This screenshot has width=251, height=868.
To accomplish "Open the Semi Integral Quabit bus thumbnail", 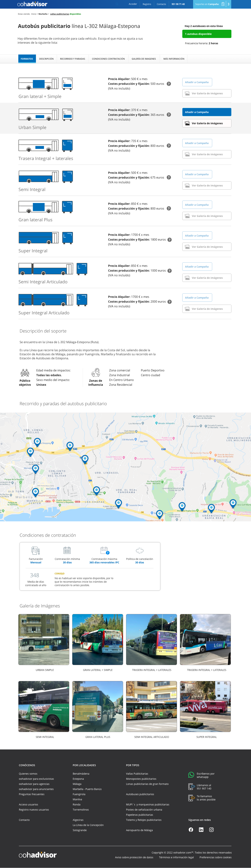I will pyautogui.click(x=44, y=706).
